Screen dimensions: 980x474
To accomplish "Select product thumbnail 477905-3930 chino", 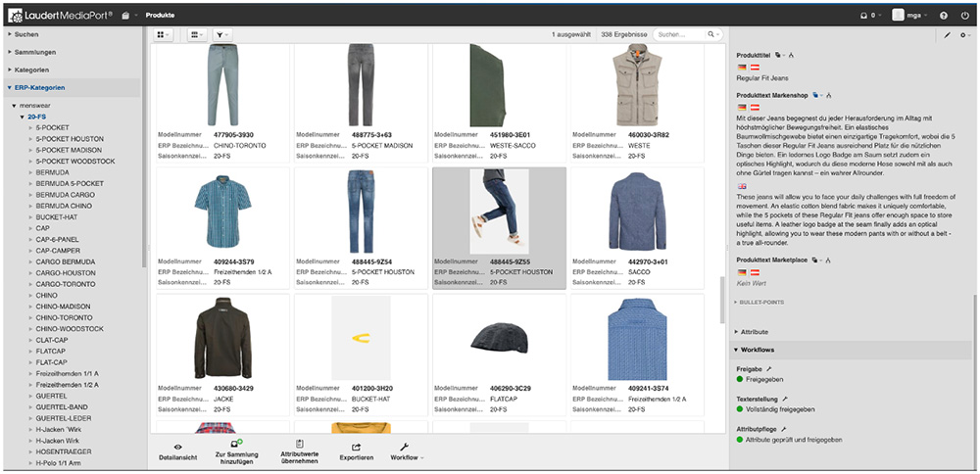I will pos(222,85).
